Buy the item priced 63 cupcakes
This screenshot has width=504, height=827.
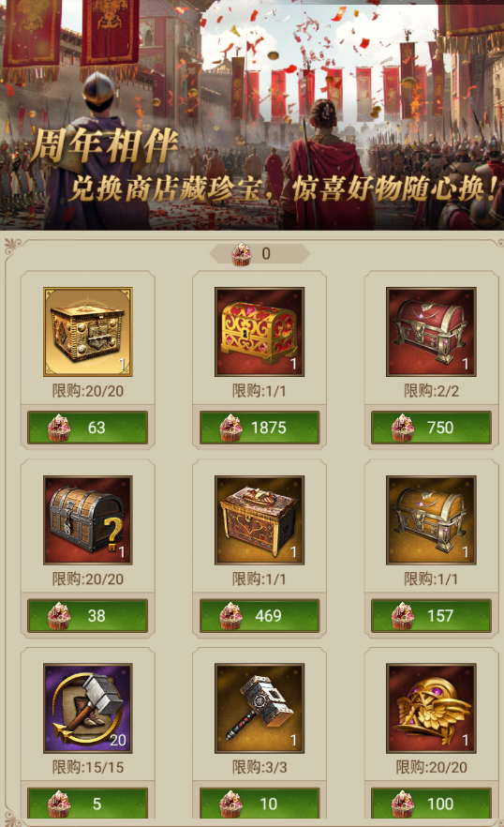(x=87, y=428)
